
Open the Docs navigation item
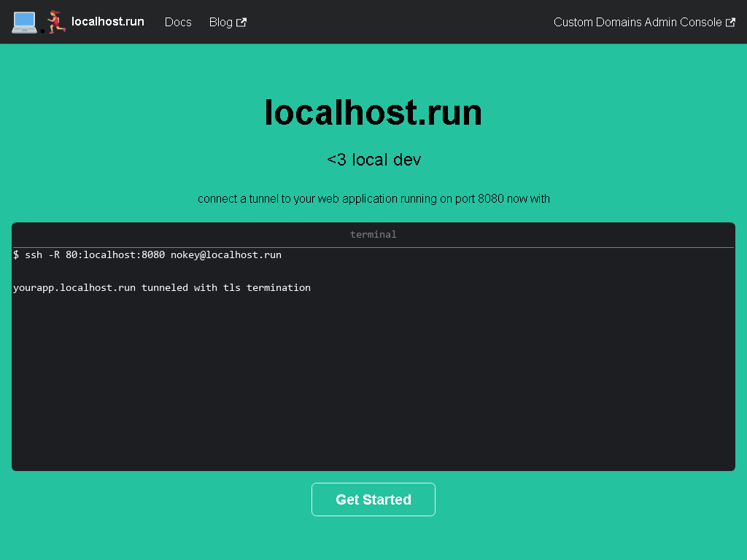coord(178,22)
